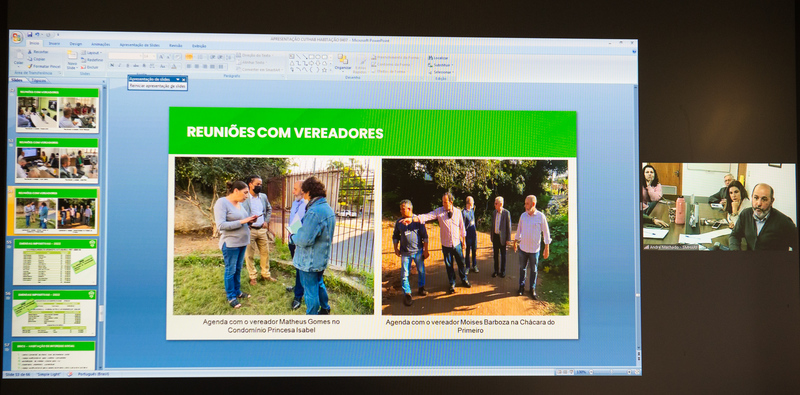Open the Selecionar dropdown
The image size is (800, 395).
pyautogui.click(x=441, y=72)
